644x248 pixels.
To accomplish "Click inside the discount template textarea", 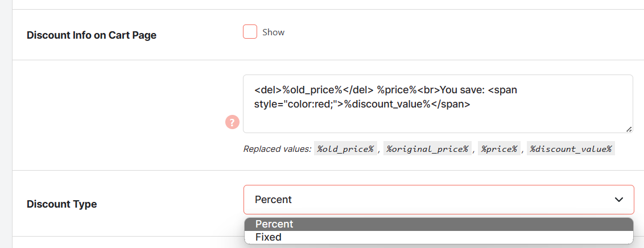I will (438, 104).
